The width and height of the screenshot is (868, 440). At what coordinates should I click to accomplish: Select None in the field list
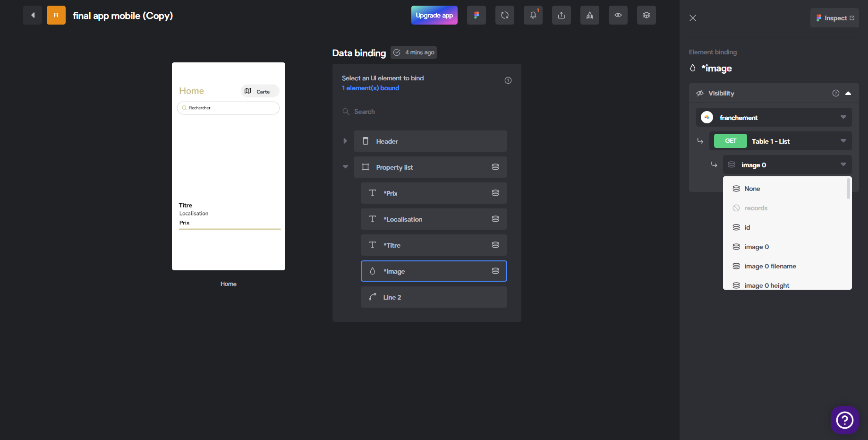tap(785, 189)
